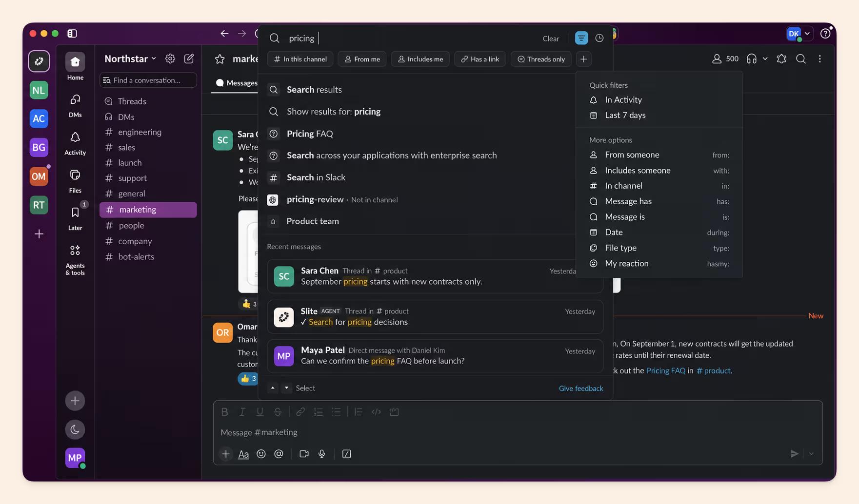The image size is (859, 504).
Task: Open the DK profile dropdown
Action: pyautogui.click(x=799, y=34)
